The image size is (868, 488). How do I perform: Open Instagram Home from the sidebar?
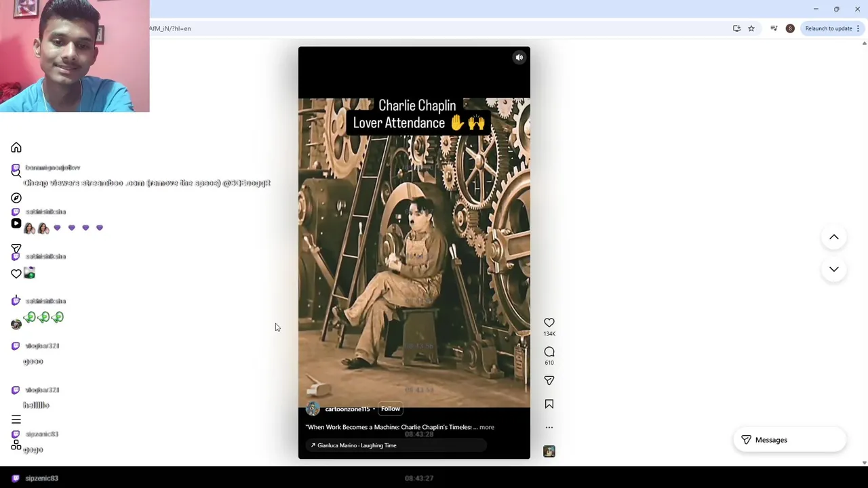point(16,148)
